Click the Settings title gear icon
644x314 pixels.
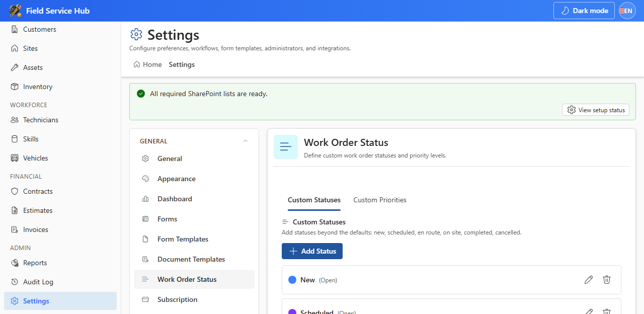[x=136, y=34]
